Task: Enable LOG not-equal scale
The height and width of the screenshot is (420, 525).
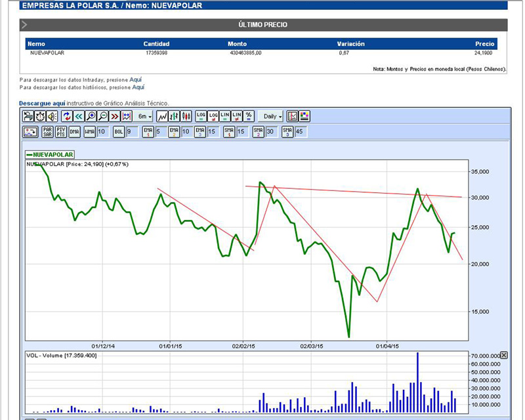Action: 213,116
